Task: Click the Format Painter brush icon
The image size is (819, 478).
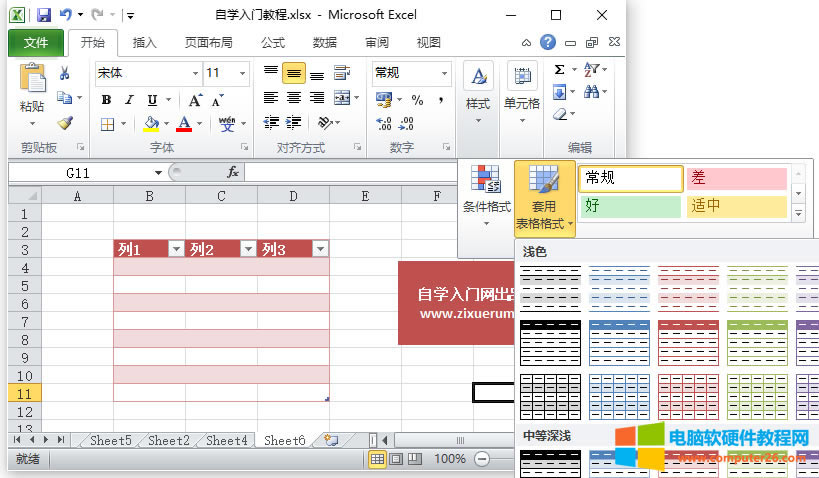Action: (64, 123)
